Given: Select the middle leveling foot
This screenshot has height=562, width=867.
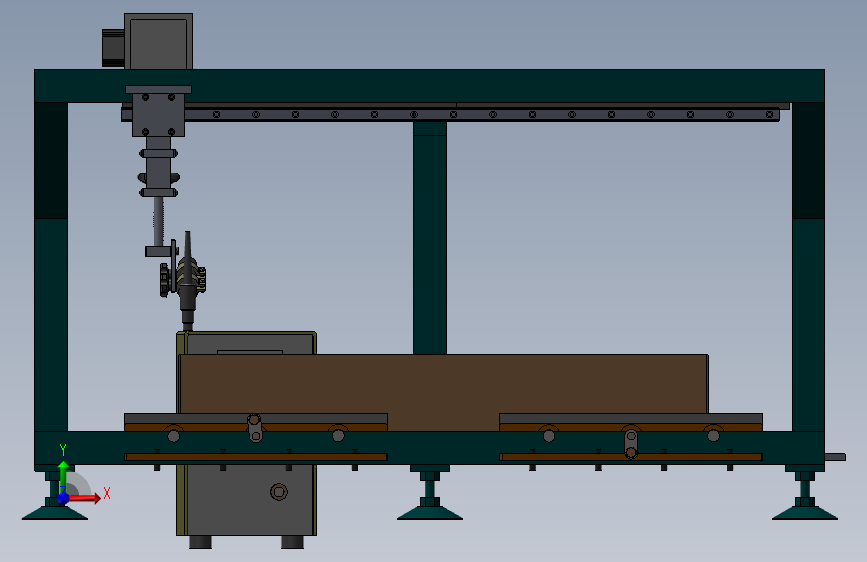Looking at the screenshot, I should pos(430,496).
